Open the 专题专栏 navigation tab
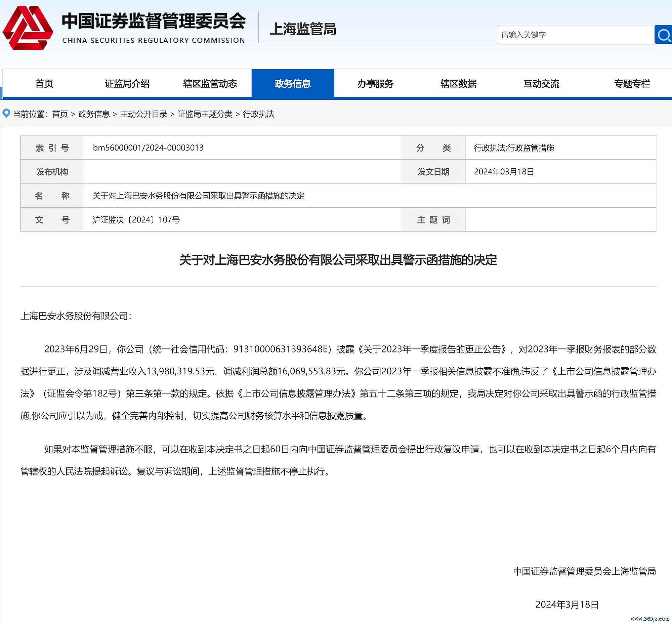The height and width of the screenshot is (624, 672). tap(632, 84)
